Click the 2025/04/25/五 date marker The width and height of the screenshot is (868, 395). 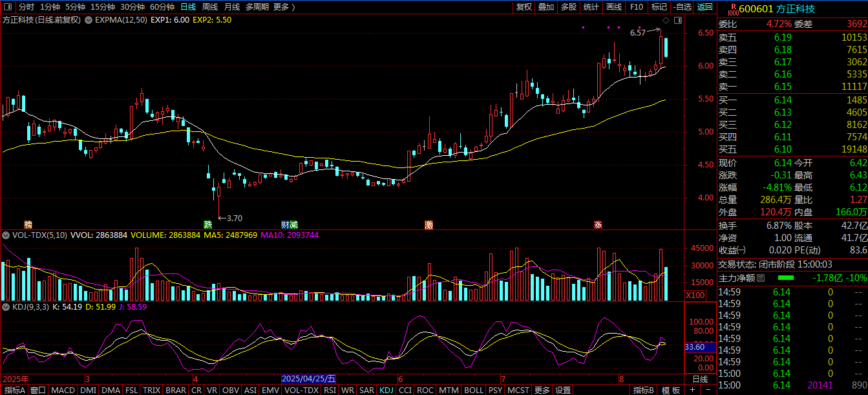(x=309, y=379)
